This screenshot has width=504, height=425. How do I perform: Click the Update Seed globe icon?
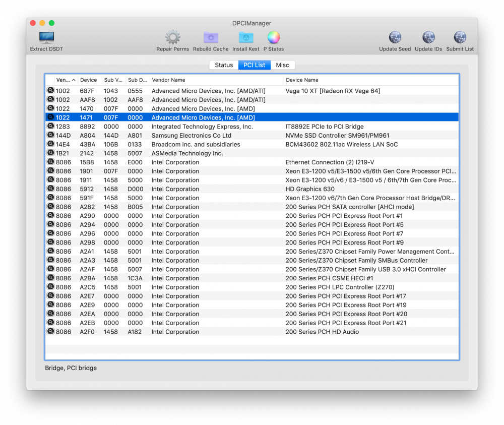pyautogui.click(x=395, y=37)
